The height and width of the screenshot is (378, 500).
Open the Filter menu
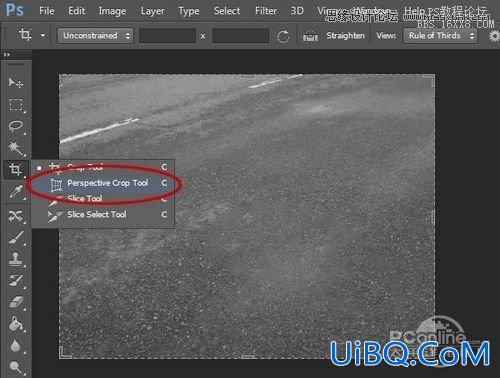click(266, 11)
